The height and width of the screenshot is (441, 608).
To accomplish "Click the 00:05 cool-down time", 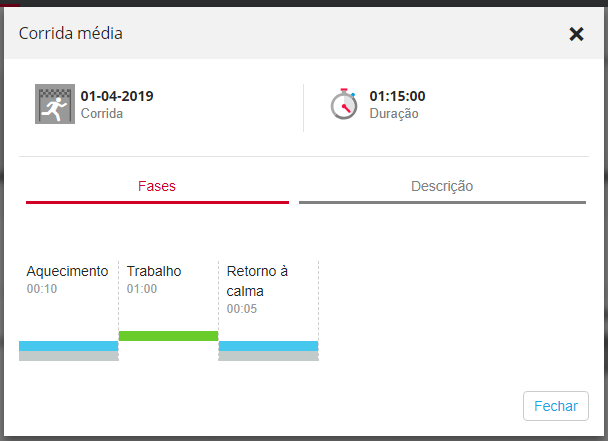I will (x=242, y=309).
